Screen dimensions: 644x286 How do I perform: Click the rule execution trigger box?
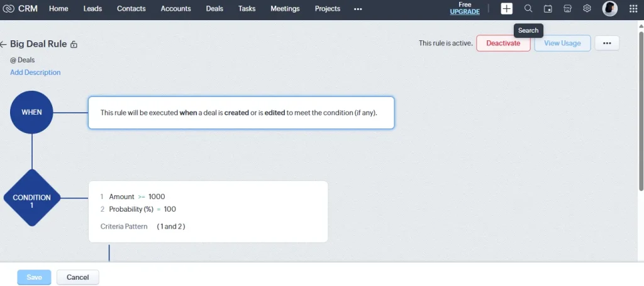tap(241, 113)
